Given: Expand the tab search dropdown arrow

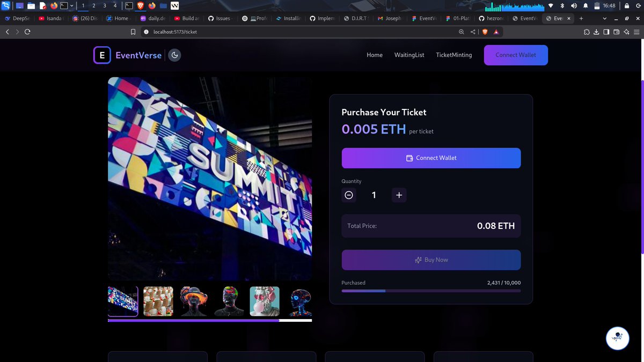Looking at the screenshot, I should click(x=605, y=18).
